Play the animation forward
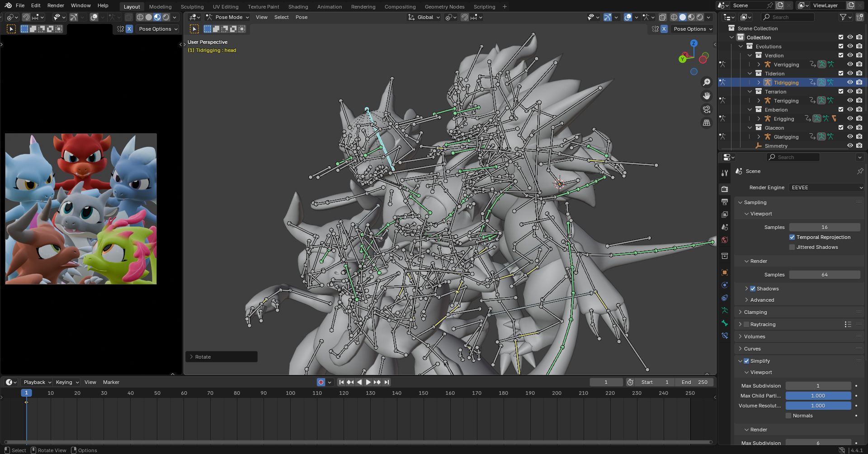 [368, 382]
